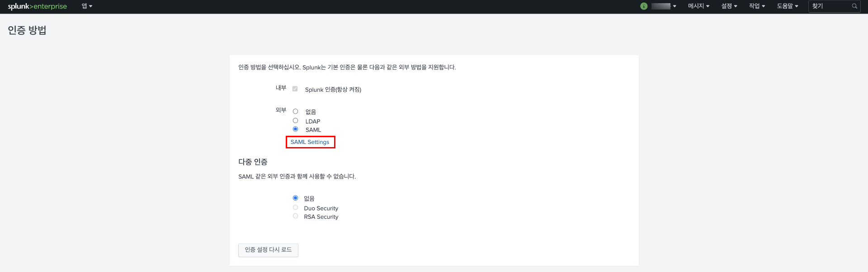Open the 앱 dropdown menu
This screenshot has width=868, height=272.
coord(87,6)
